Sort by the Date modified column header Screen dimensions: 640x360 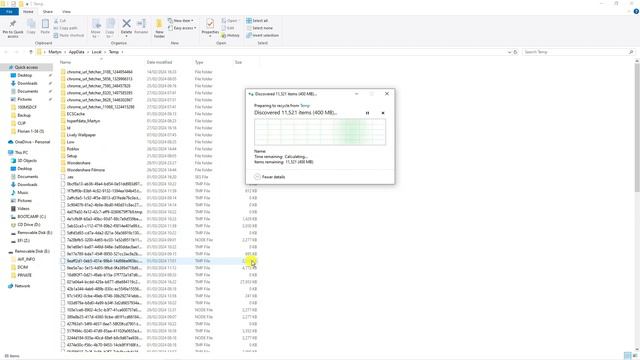[159, 62]
